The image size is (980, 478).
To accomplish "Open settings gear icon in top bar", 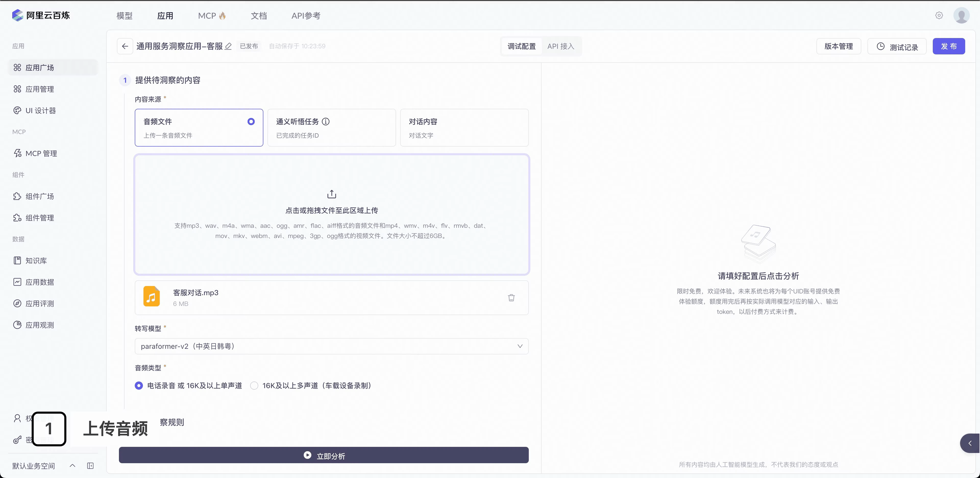I will tap(939, 16).
